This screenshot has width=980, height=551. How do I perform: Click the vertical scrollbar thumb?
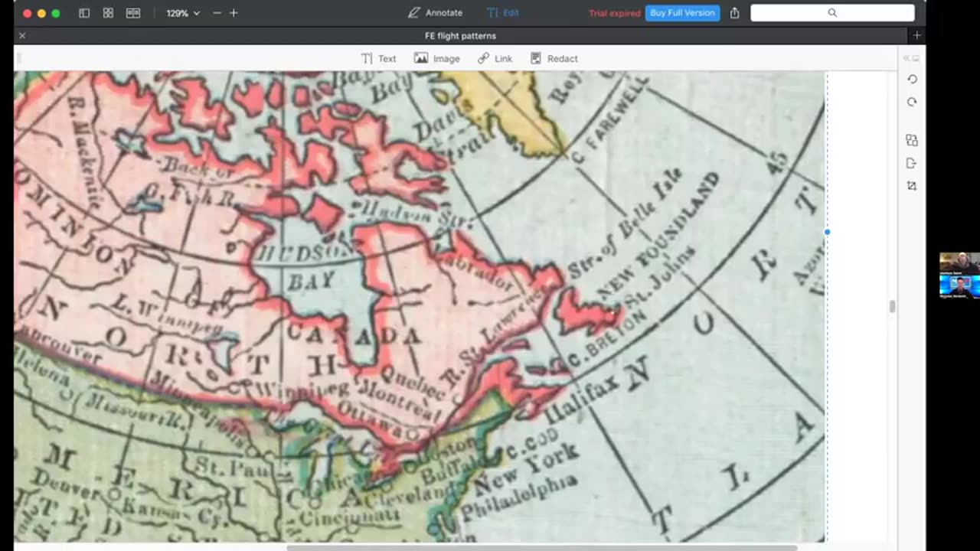[x=892, y=307]
